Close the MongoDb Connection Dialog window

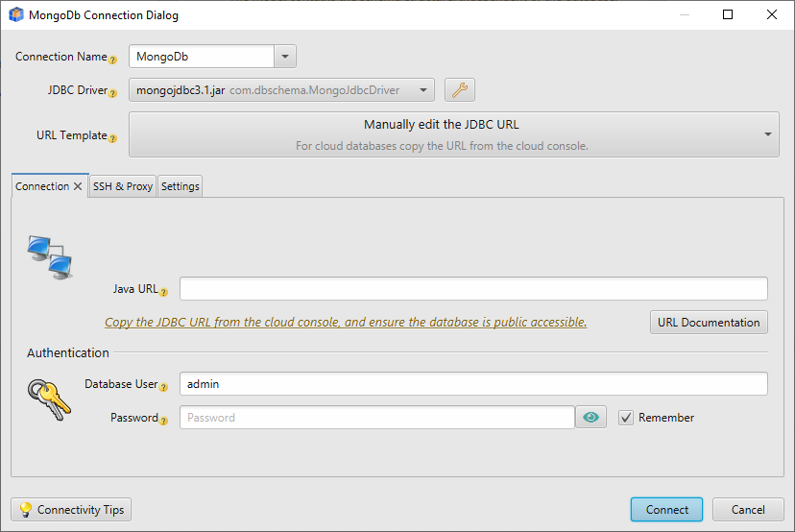click(772, 14)
